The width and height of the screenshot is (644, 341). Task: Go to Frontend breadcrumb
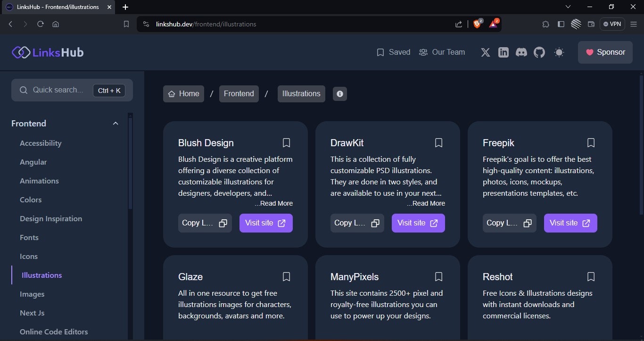tap(239, 94)
